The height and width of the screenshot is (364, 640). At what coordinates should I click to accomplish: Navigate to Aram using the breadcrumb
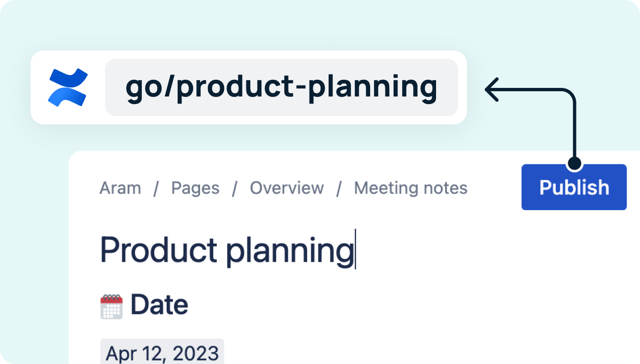tap(120, 188)
